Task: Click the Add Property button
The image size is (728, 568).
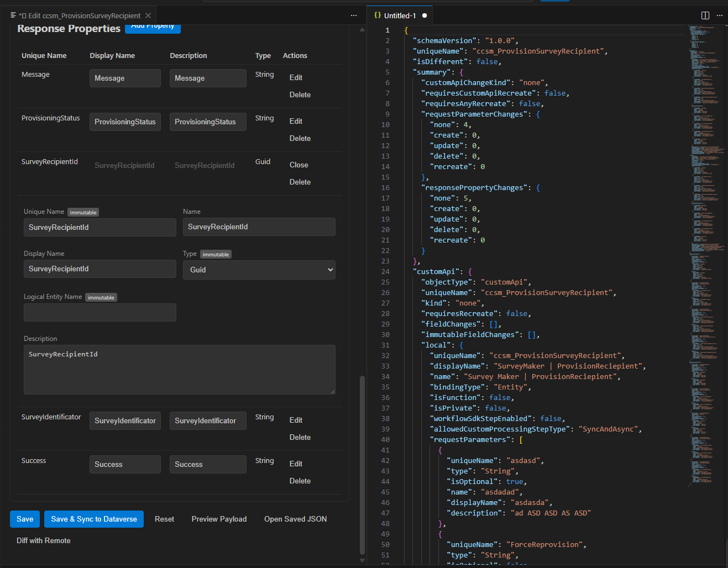Action: pyautogui.click(x=153, y=27)
